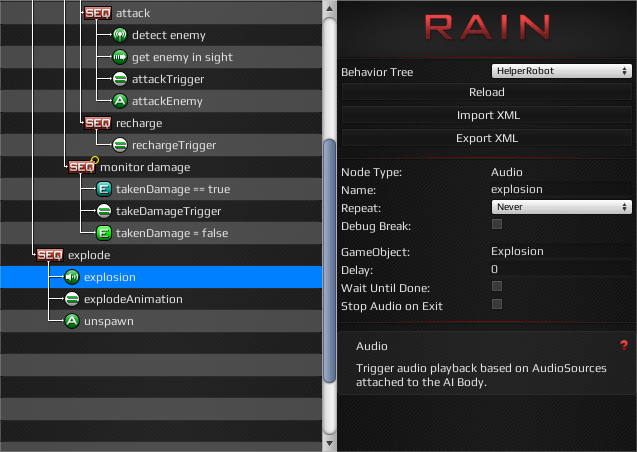This screenshot has height=452, width=637.
Task: Select the attackEnemy node label
Action: pyautogui.click(x=167, y=101)
